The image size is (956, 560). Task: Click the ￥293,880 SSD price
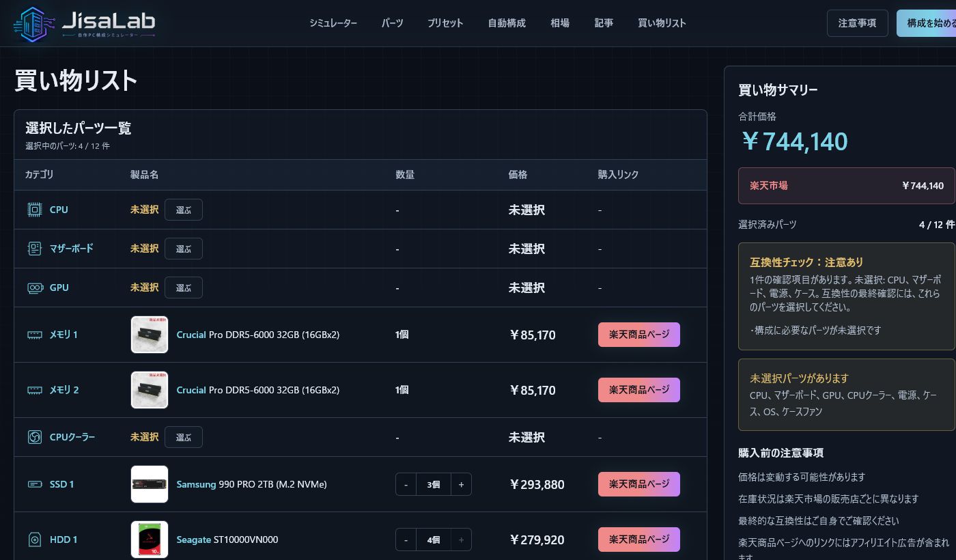click(537, 485)
